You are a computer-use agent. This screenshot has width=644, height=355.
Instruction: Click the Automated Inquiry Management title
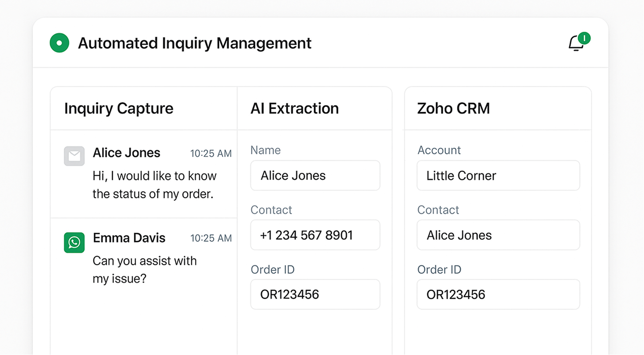[x=194, y=43]
